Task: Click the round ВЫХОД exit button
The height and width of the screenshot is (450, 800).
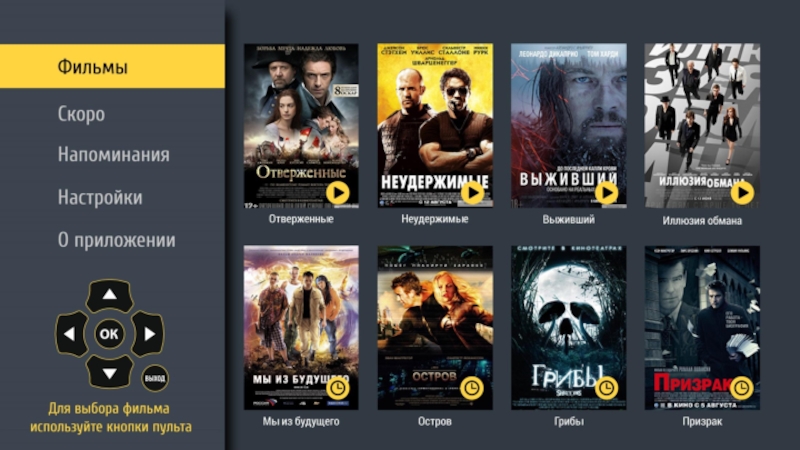Action: (x=155, y=379)
